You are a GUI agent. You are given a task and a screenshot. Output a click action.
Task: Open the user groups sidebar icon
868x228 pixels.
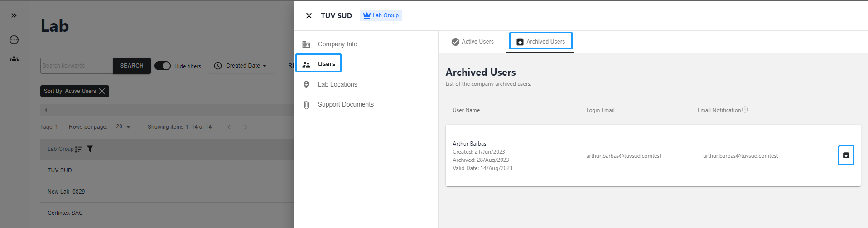(14, 58)
